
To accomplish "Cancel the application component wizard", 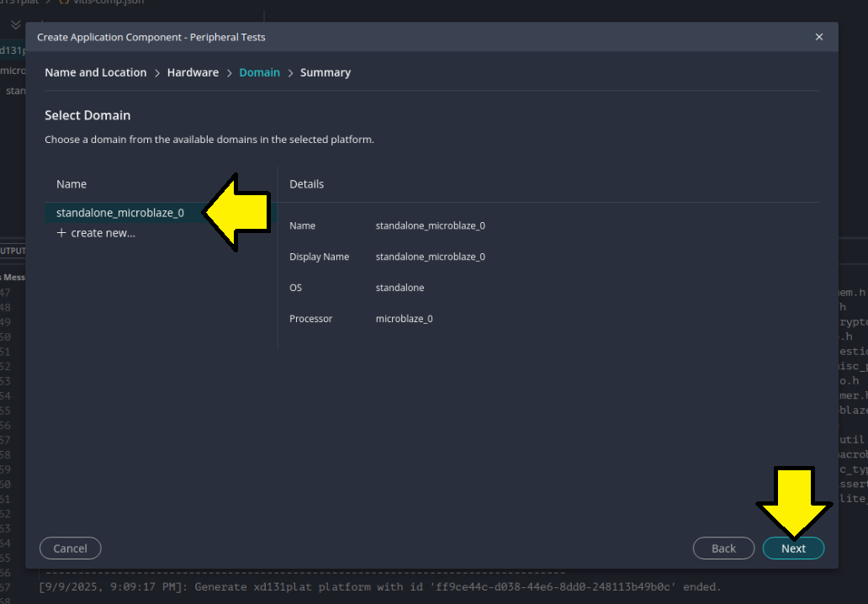I will (x=70, y=548).
